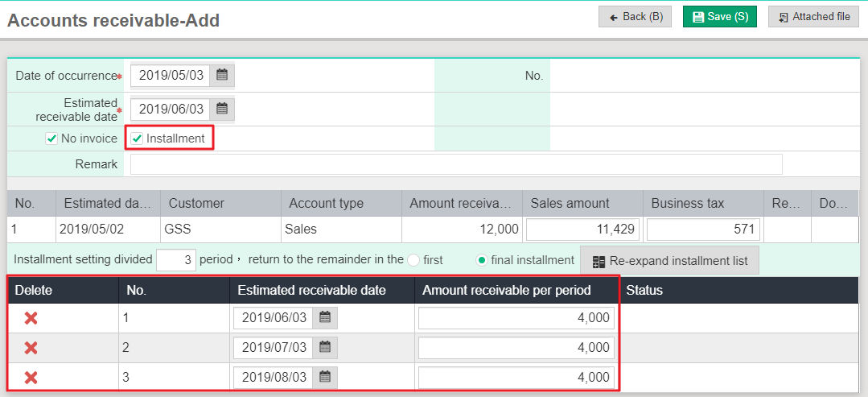Toggle the Installment checkbox
This screenshot has height=397, width=868.
click(137, 139)
